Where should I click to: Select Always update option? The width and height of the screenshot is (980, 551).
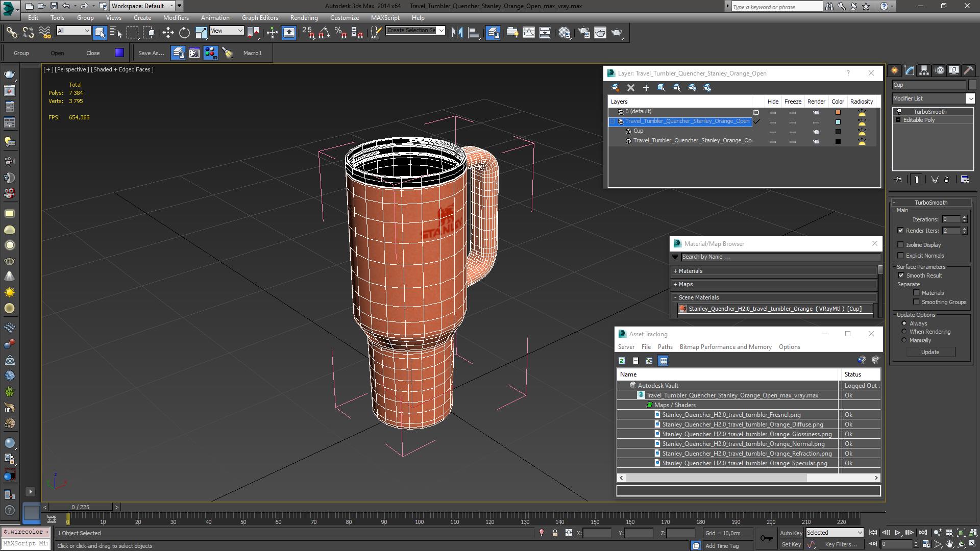(x=904, y=323)
